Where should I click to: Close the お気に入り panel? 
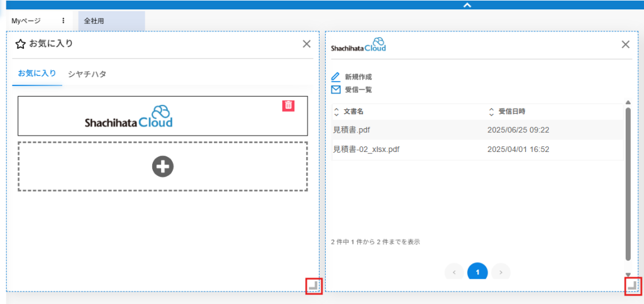tap(306, 45)
